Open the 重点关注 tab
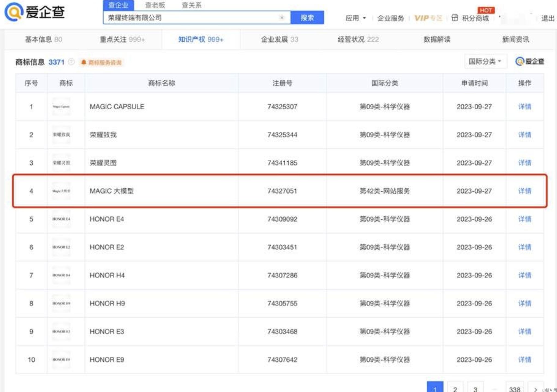Screen dimensions: 557x392 tap(122, 40)
